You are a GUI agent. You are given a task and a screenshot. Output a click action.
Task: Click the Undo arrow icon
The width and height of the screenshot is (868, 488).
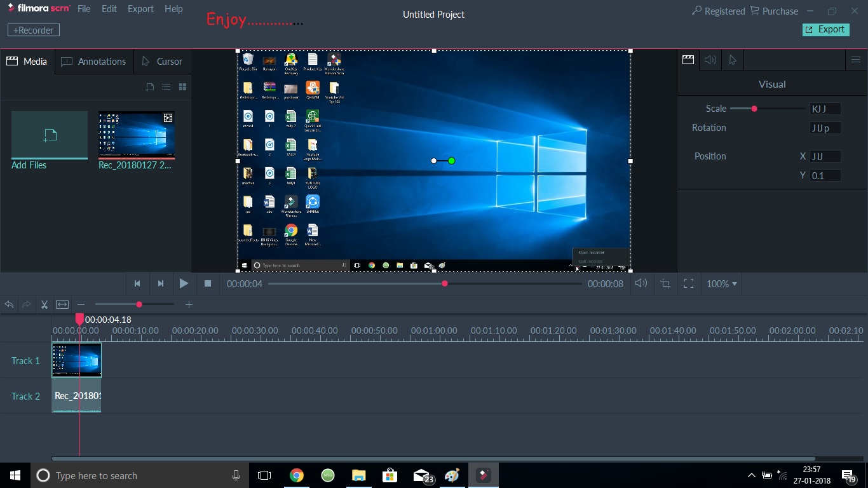(x=9, y=305)
